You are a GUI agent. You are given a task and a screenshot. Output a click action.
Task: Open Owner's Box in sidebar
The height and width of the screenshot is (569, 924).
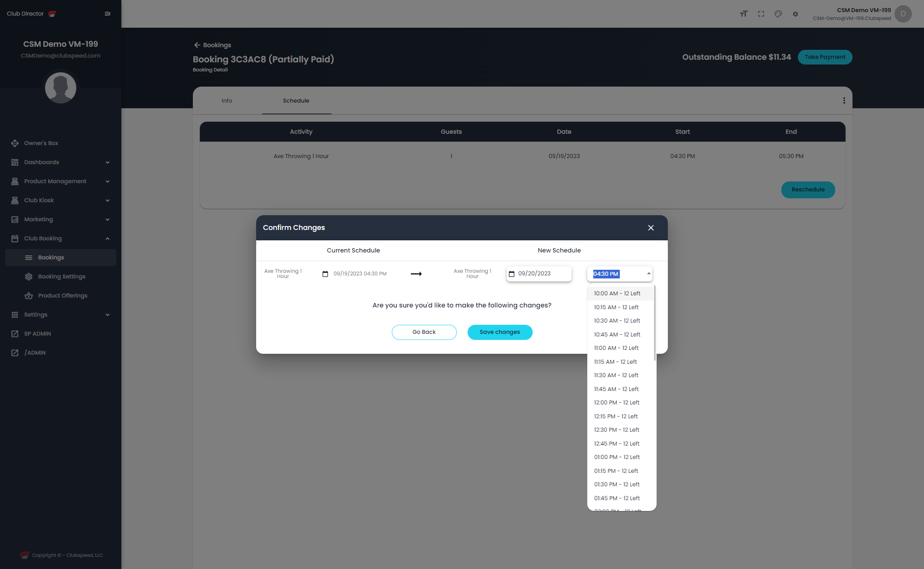pyautogui.click(x=61, y=143)
